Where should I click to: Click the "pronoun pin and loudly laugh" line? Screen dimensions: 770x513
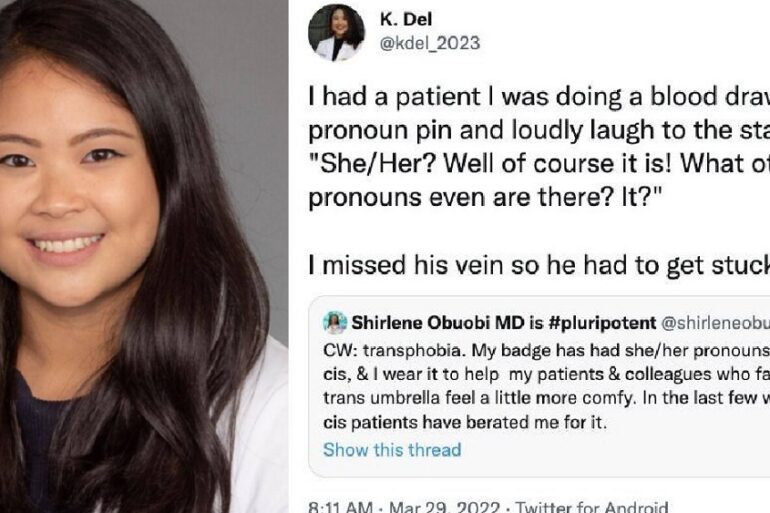539,130
